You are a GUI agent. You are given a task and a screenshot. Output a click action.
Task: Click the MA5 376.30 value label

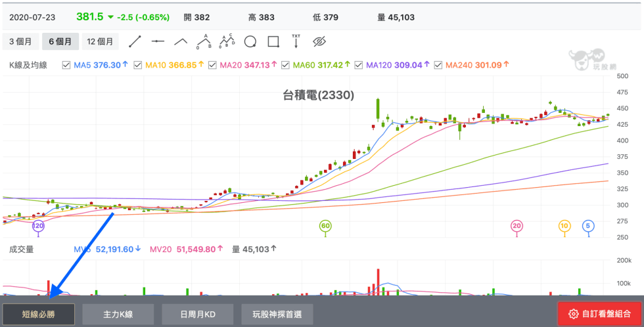tap(101, 65)
